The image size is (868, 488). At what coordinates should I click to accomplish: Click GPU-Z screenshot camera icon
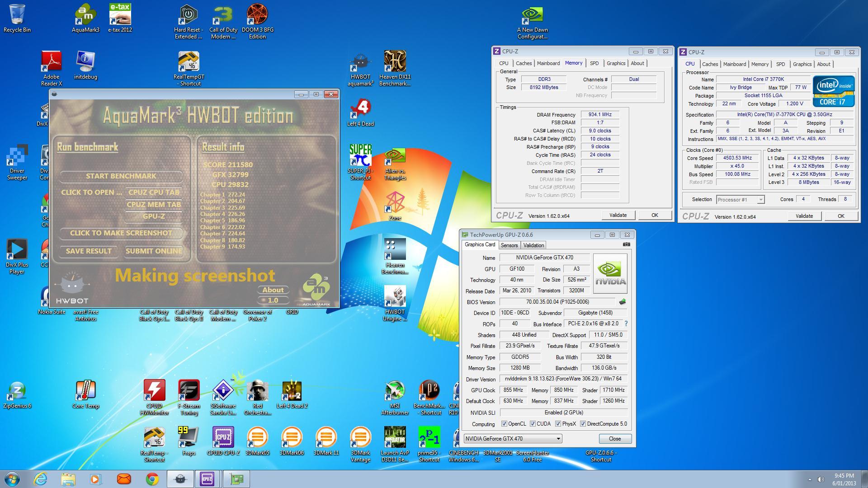[x=626, y=244]
